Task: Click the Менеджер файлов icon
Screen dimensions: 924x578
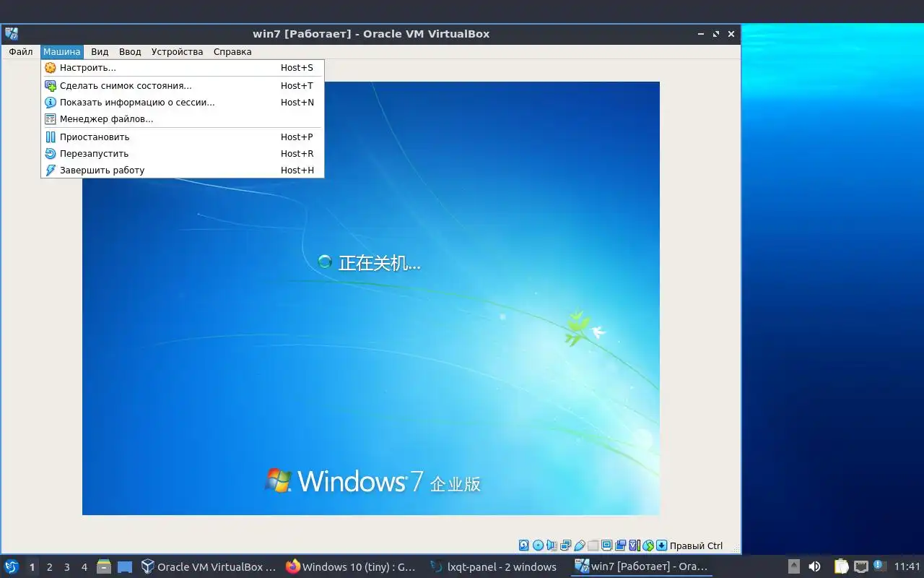Action: click(x=50, y=119)
